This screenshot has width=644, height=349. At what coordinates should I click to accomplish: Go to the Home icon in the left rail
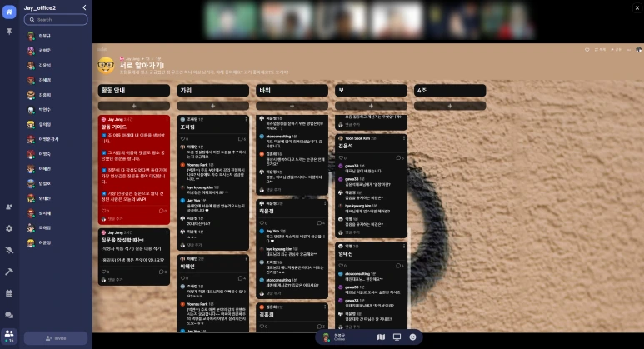tap(9, 12)
